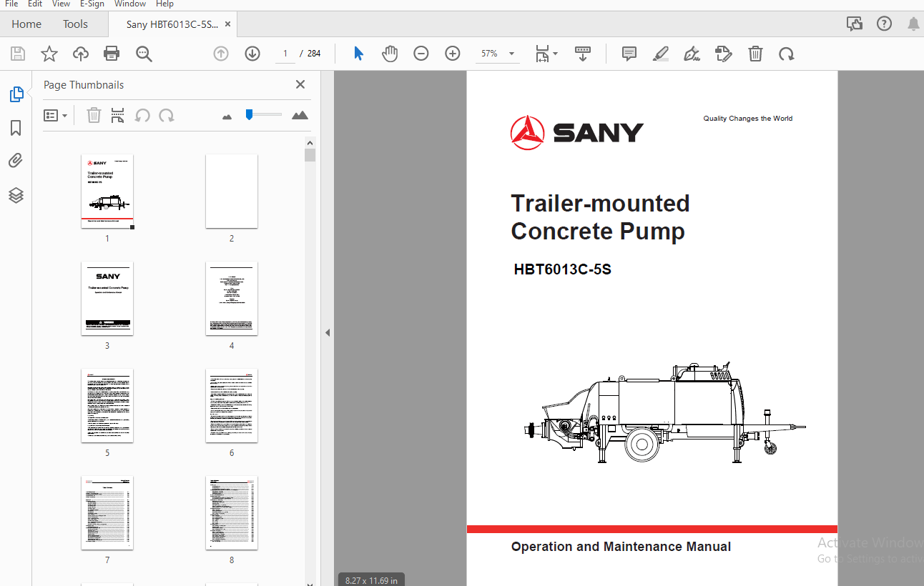Activate the selection arrow tool
Viewport: 924px width, 586px height.
point(359,54)
